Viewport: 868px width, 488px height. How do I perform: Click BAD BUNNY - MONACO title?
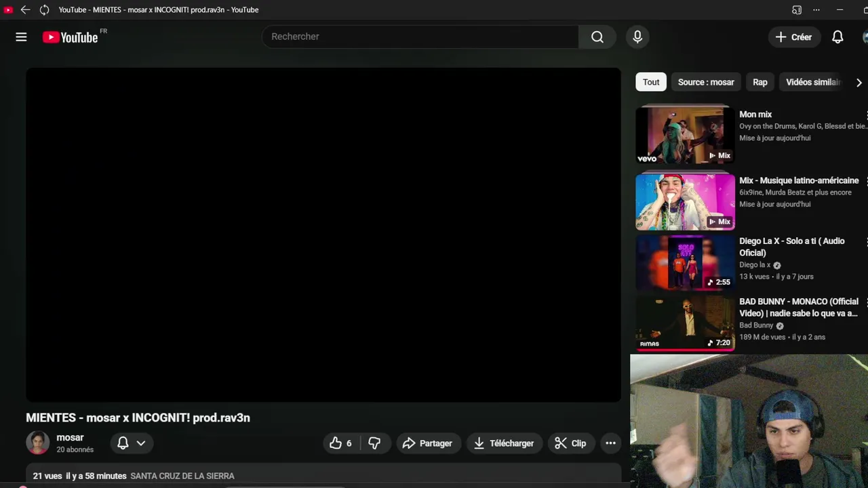point(799,307)
